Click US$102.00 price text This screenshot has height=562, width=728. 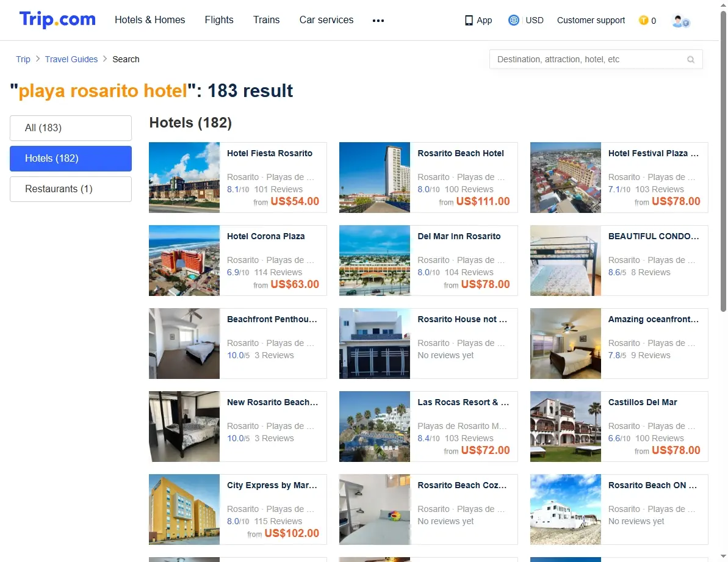pyautogui.click(x=292, y=534)
